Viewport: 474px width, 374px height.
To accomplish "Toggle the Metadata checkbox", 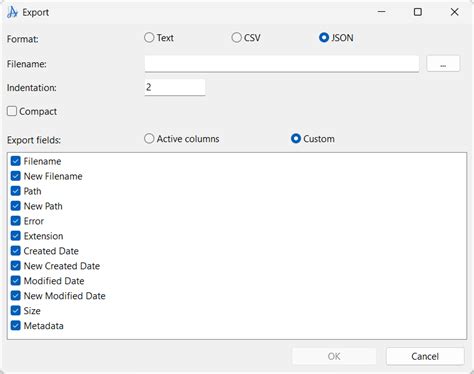I will click(16, 325).
